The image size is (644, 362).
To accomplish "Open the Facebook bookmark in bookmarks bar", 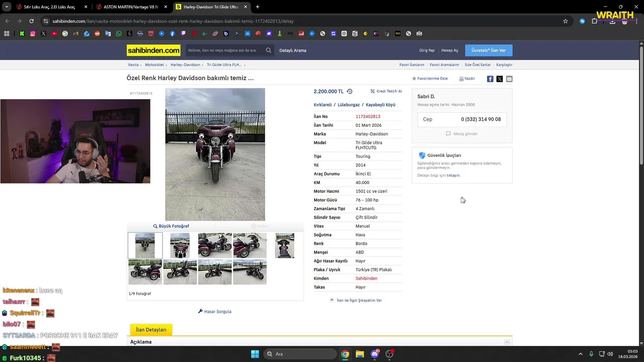I will click(x=173, y=34).
